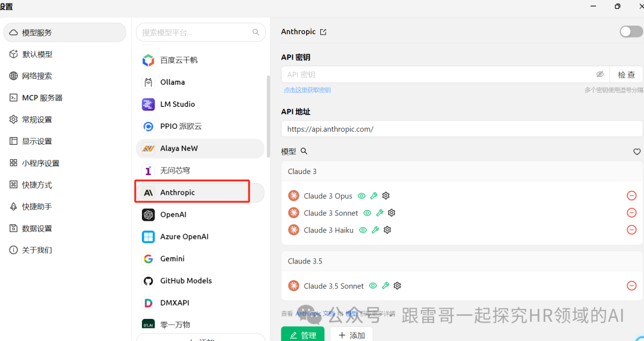This screenshot has width=644, height=341.
Task: Click the model search magnifier icon
Action: tap(304, 151)
